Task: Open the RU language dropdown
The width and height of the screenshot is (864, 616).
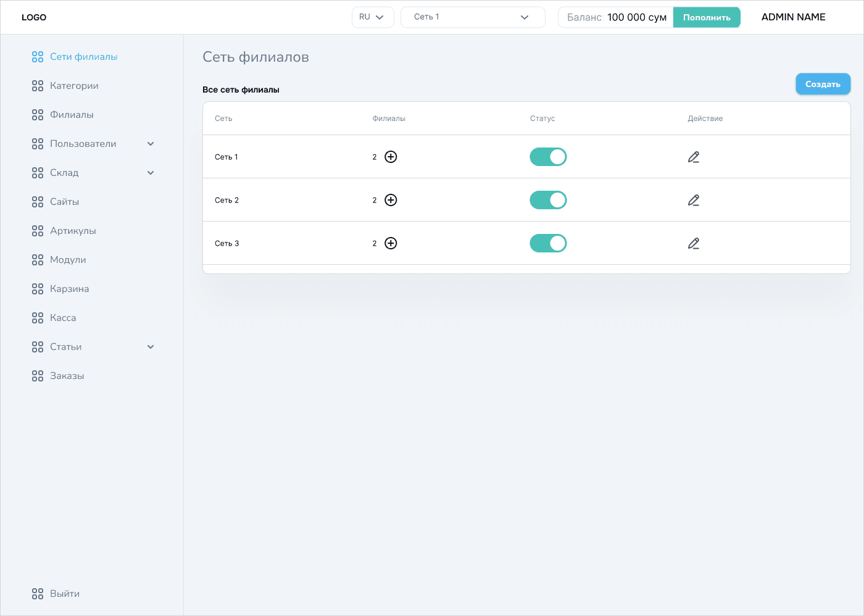Action: pos(372,17)
